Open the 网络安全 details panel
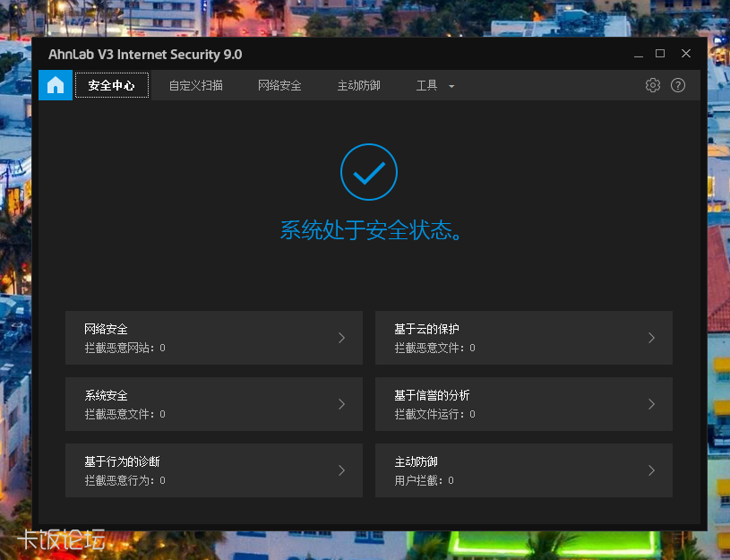Viewport: 730px width, 560px height. pos(213,338)
